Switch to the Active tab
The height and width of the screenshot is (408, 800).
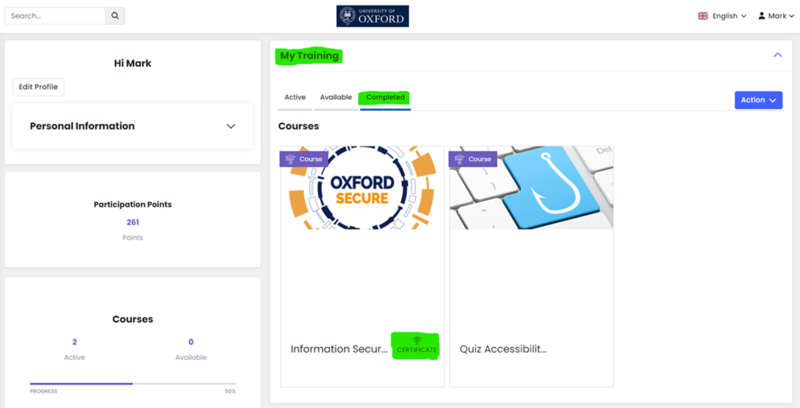pos(295,97)
